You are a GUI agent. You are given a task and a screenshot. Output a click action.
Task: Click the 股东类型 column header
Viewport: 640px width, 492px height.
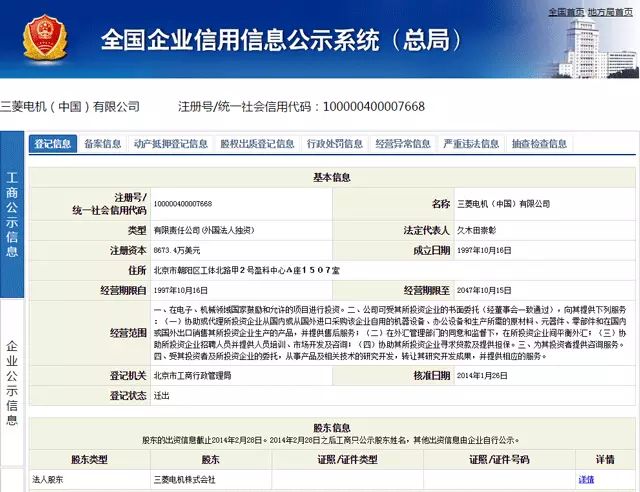tap(89, 460)
